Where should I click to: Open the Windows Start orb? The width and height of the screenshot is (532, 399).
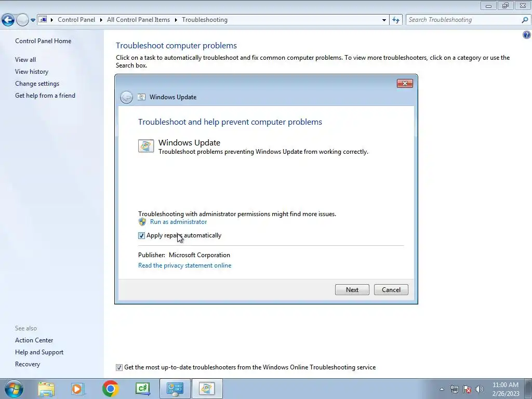(14, 389)
